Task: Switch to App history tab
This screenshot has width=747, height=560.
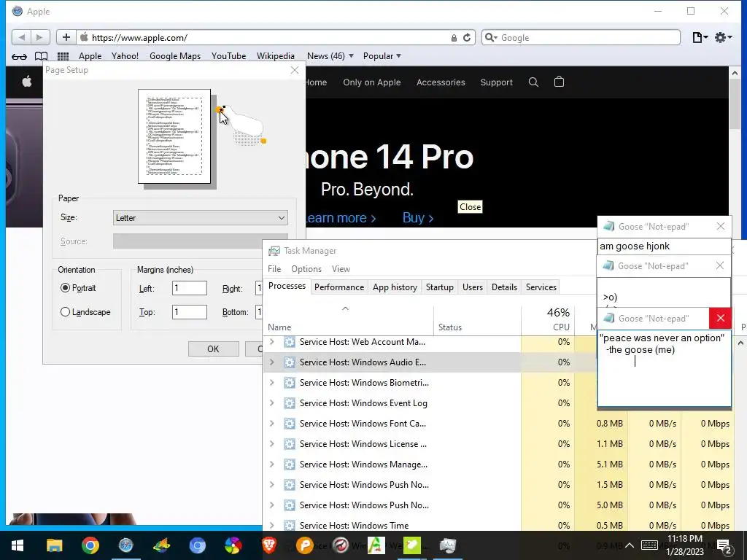Action: [395, 287]
